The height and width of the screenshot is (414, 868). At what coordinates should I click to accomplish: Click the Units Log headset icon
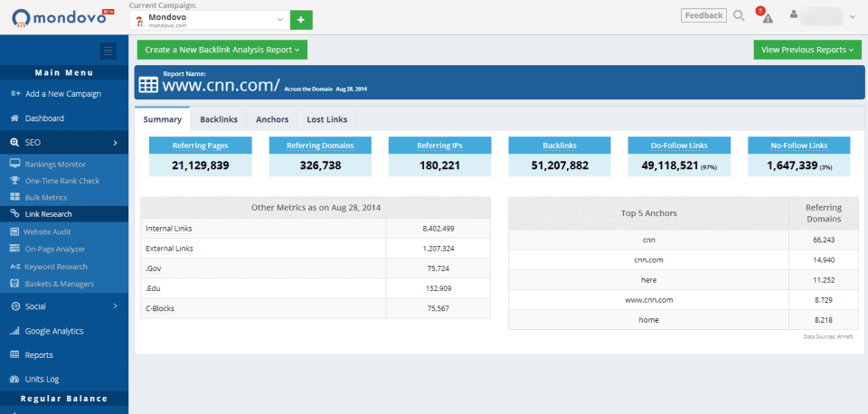pos(14,379)
